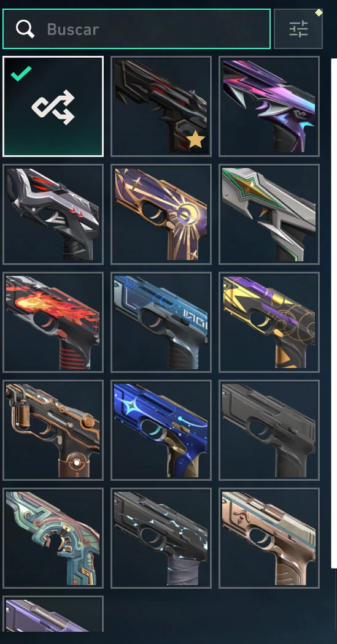
Task: Focus the Buscar search field
Action: (x=136, y=29)
